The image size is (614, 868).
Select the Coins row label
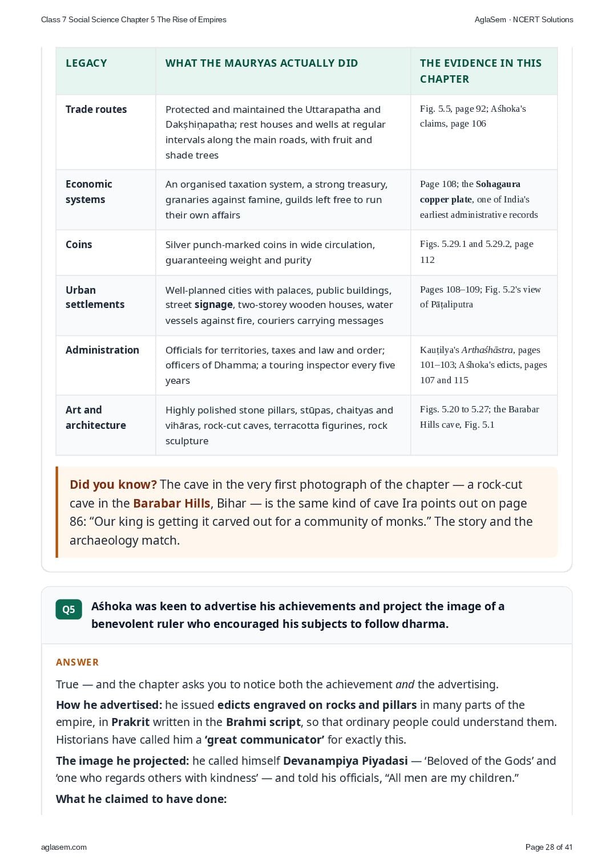[79, 244]
